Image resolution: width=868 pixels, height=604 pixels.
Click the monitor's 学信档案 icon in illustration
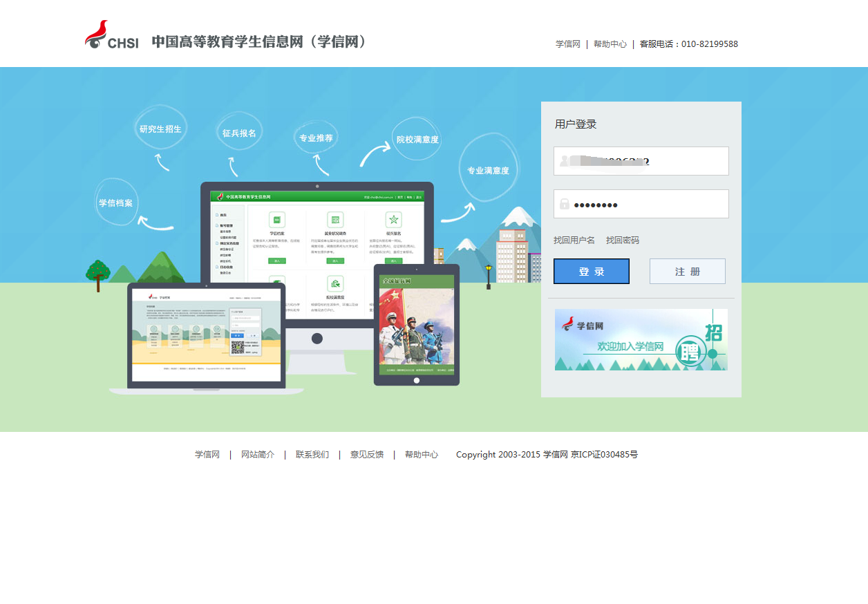pos(277,220)
